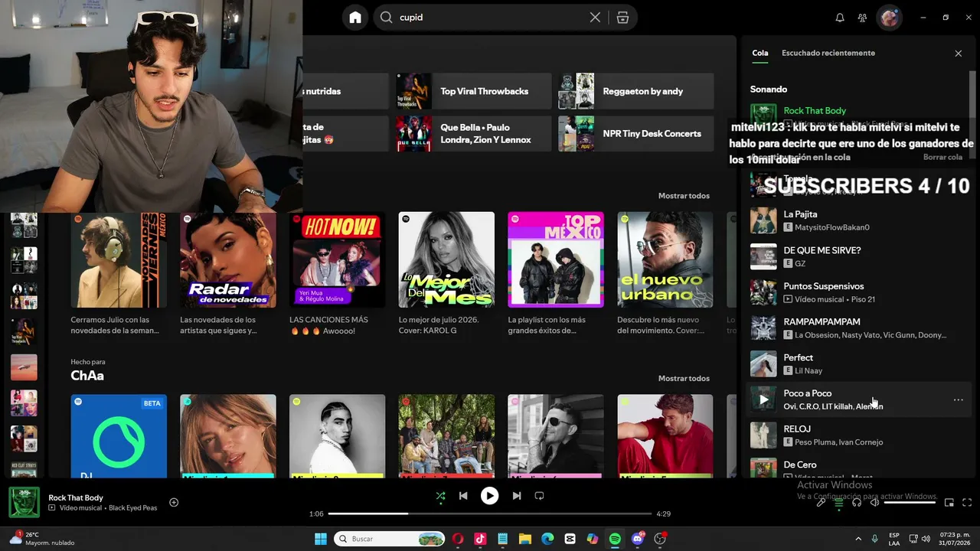Select the Cola tab

pyautogui.click(x=759, y=53)
